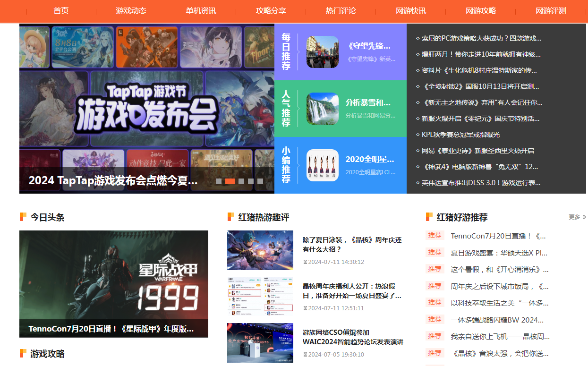Open recommended item 周年庆之后设下城市饭局

point(500,286)
